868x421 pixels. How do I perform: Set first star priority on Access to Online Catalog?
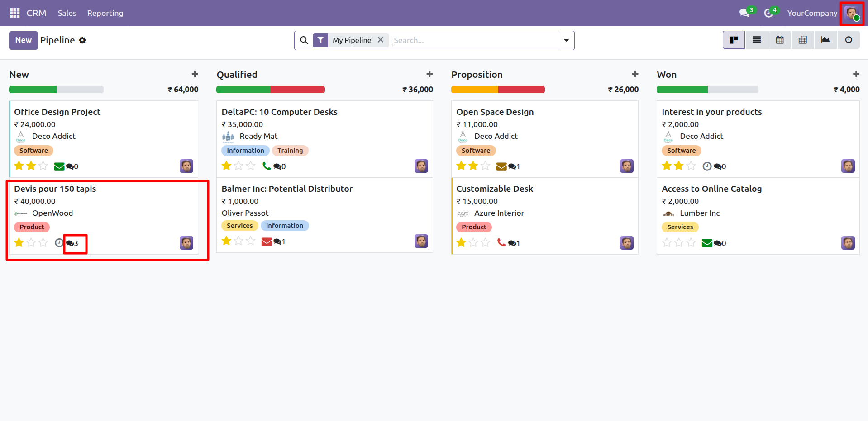point(667,243)
